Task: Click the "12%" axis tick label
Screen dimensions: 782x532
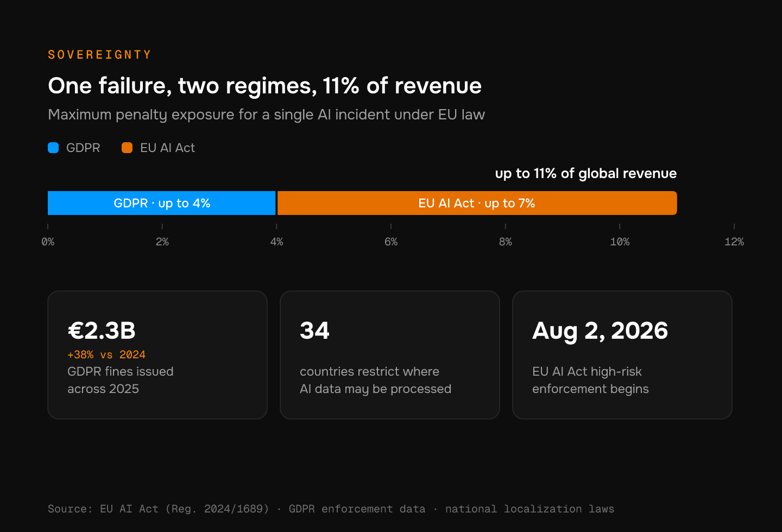Action: pos(734,242)
